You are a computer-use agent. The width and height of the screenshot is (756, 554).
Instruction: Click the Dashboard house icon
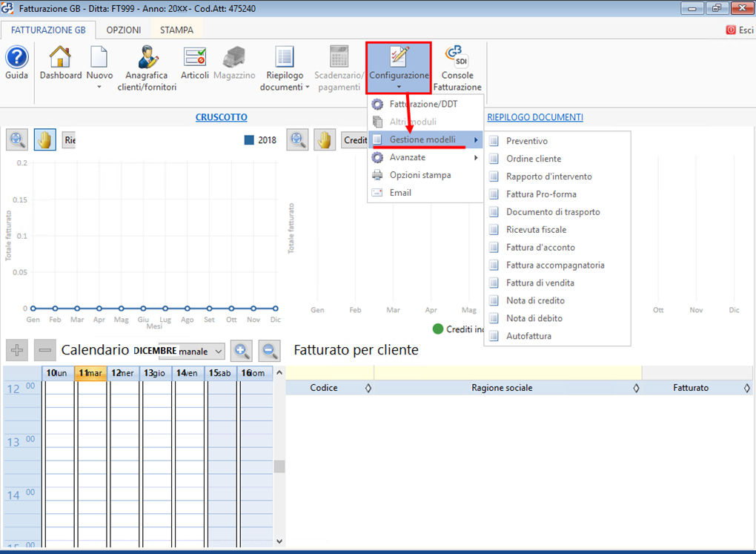coord(60,58)
